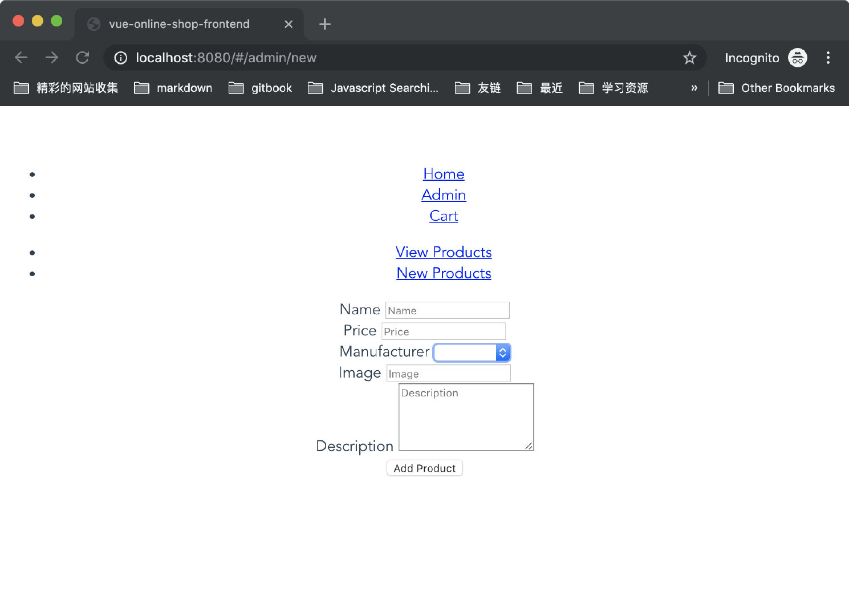Close the vue-online-shop-frontend tab
Viewport: 849px width, 616px height.
tap(289, 24)
